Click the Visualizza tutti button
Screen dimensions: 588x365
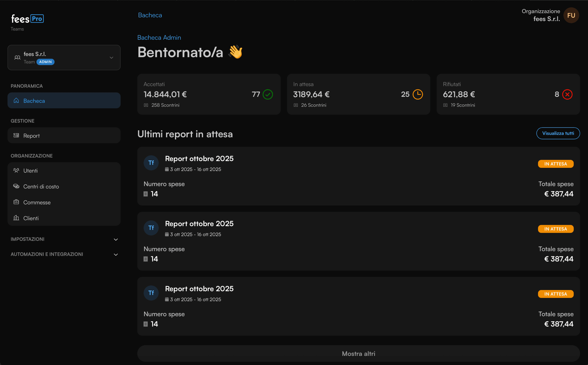tap(558, 133)
